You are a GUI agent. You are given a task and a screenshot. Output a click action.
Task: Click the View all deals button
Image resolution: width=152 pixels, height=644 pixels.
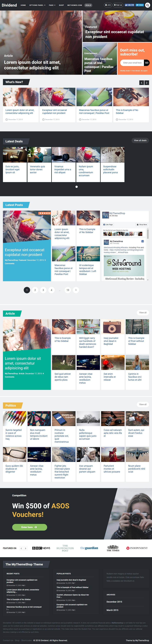[140, 140]
